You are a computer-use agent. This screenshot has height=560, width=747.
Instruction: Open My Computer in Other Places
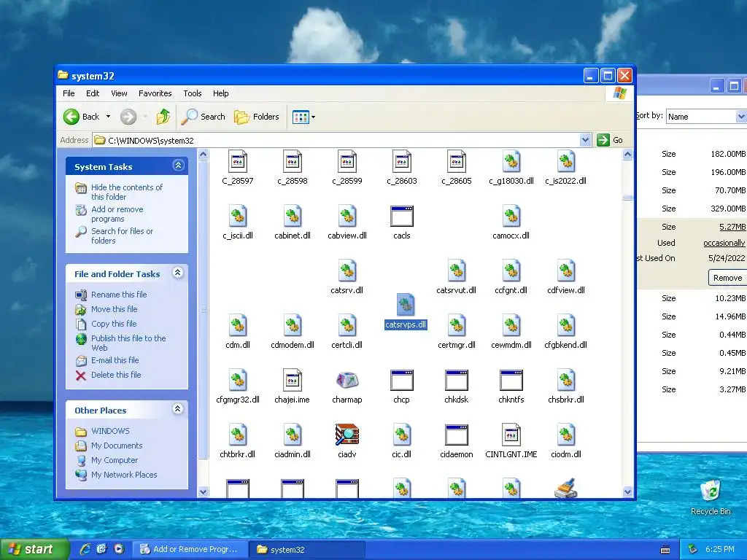[115, 460]
